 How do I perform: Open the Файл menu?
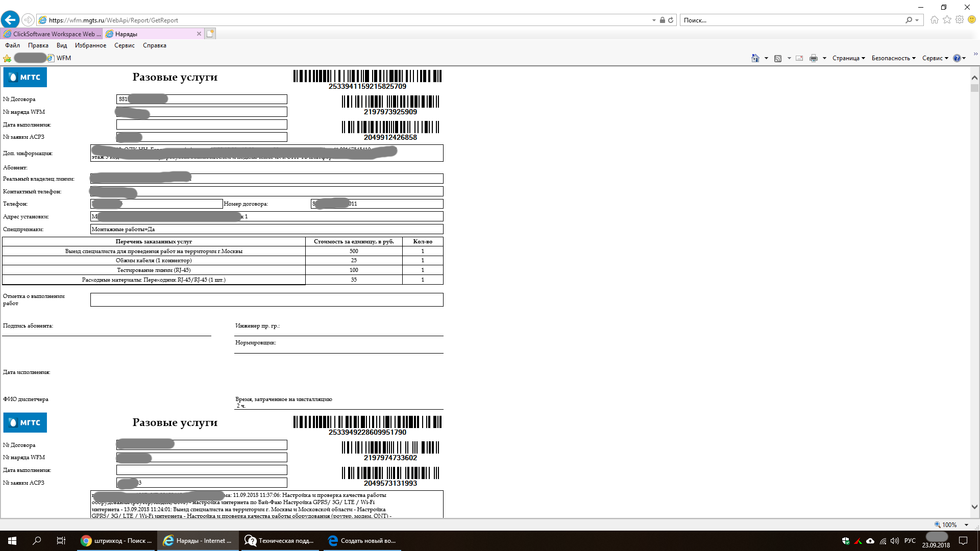point(13,45)
